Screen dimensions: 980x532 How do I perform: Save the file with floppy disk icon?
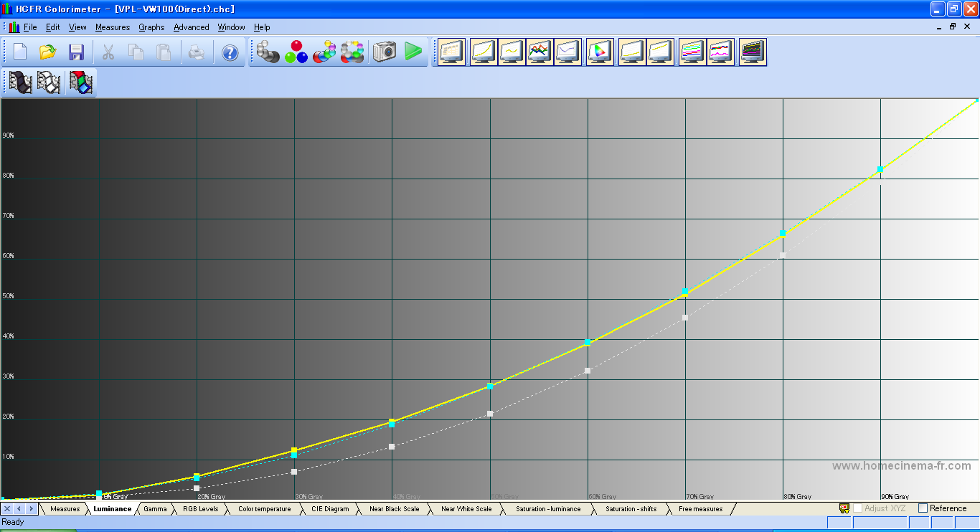(x=76, y=52)
